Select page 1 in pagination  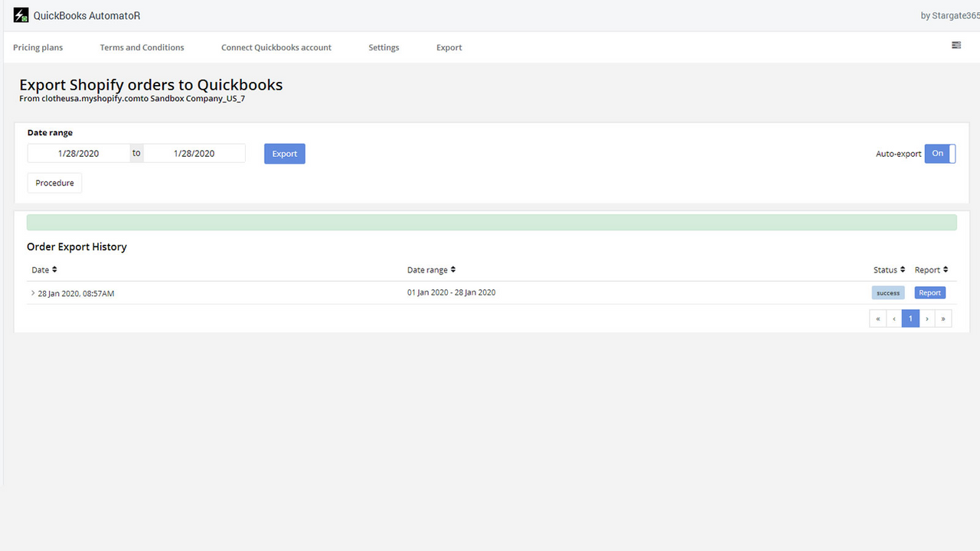[x=910, y=318]
